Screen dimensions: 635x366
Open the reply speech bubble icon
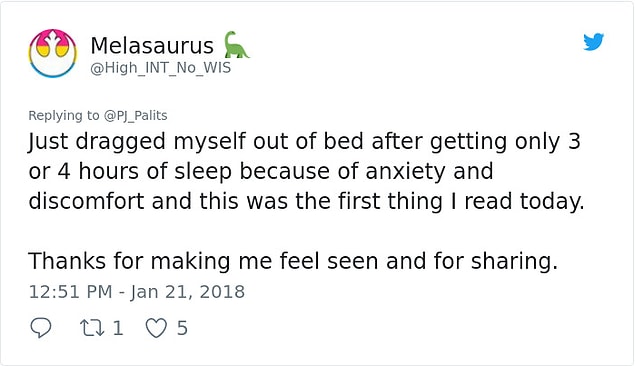(x=41, y=328)
